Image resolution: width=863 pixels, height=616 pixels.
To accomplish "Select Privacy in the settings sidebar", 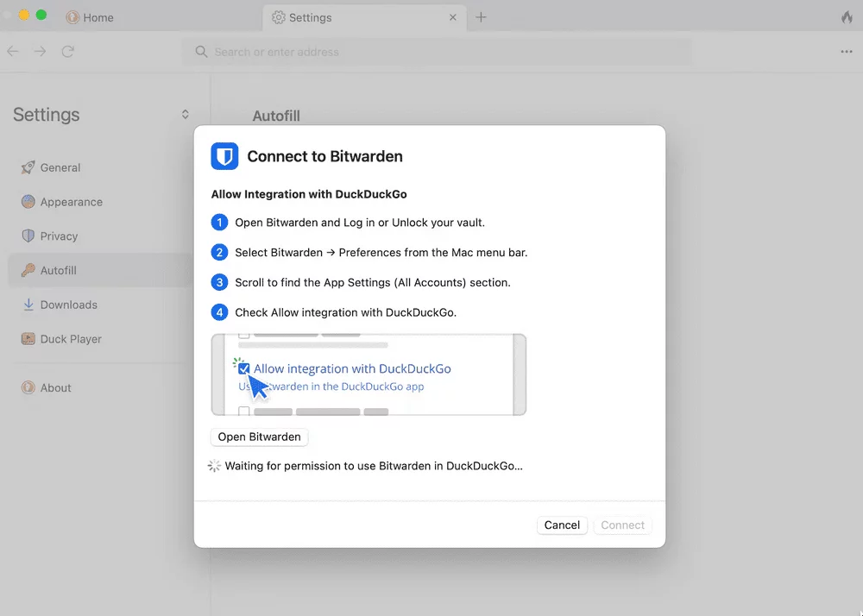I will coord(99,236).
